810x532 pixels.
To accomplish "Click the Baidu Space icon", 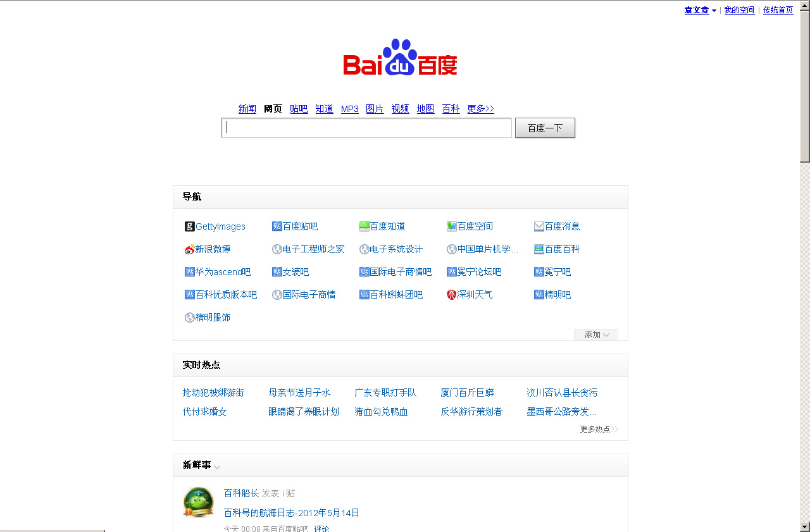I will pyautogui.click(x=451, y=226).
